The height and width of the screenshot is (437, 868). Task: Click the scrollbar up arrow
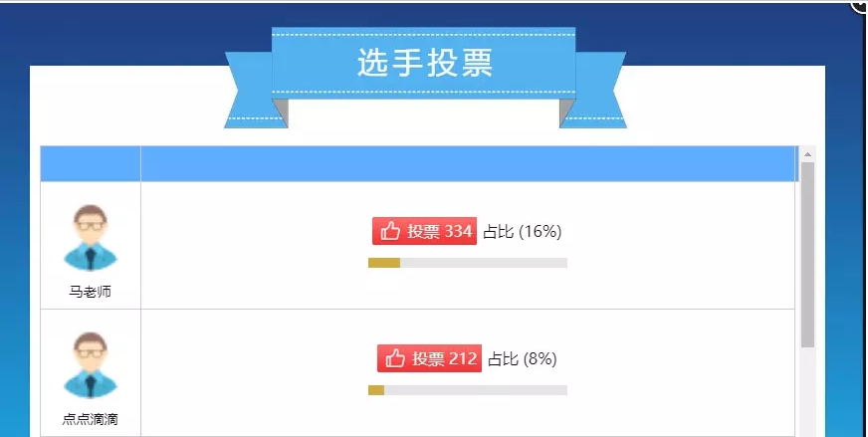pyautogui.click(x=807, y=154)
